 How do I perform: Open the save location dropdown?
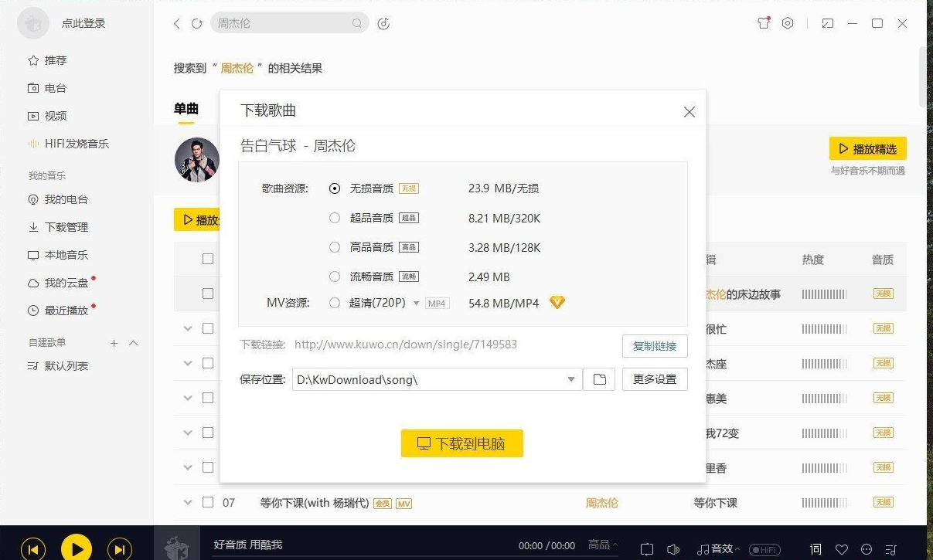[x=571, y=379]
